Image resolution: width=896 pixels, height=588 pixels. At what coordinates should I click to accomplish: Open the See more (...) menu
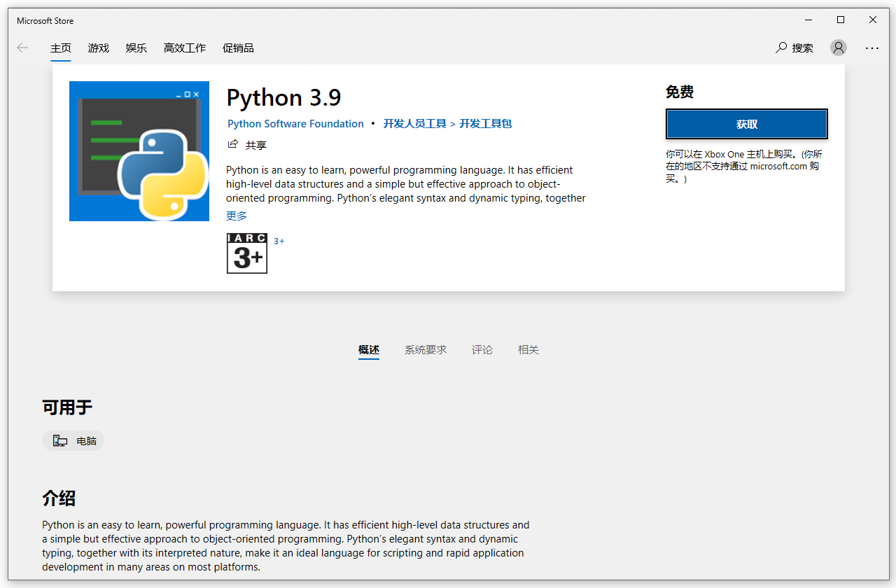[871, 48]
